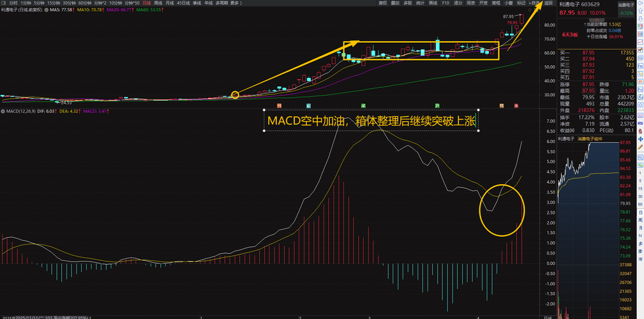Screen dimensions: 644x319
Task: Collapse the panel with the red chevron above 当前封单额
Action: [x=597, y=20]
